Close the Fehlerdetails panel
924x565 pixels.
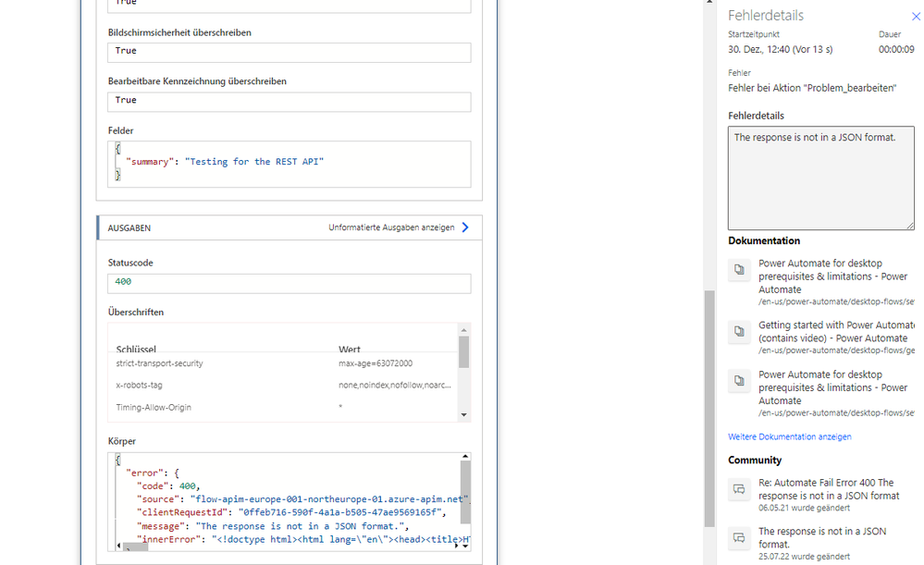[917, 17]
